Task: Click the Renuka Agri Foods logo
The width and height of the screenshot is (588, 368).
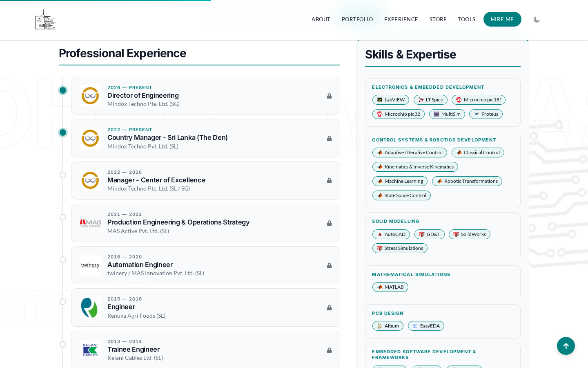Action: click(90, 307)
